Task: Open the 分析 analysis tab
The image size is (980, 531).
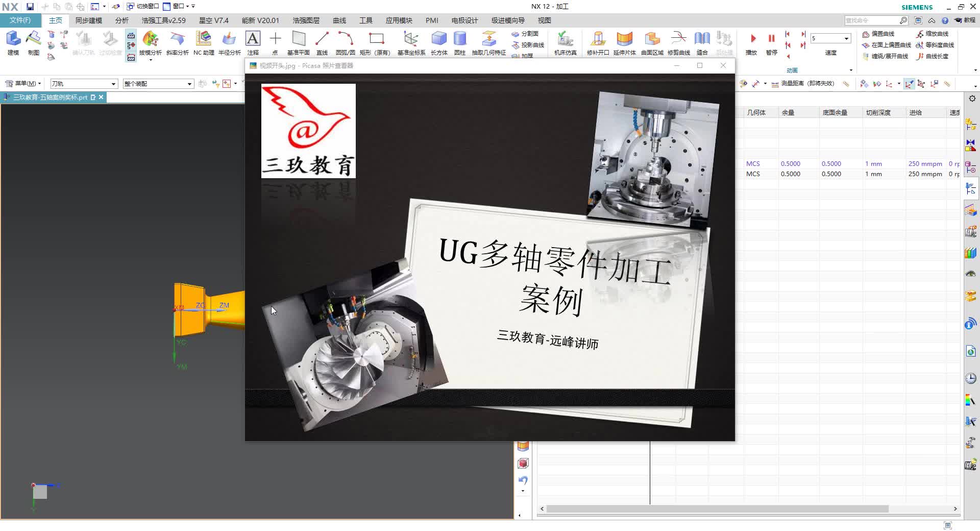Action: coord(122,20)
